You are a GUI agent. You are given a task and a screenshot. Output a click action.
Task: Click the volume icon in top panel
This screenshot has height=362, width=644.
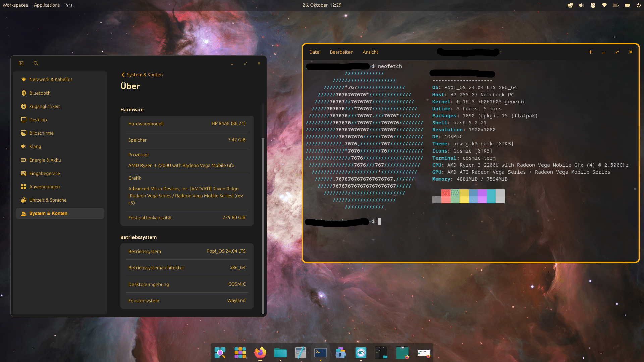pyautogui.click(x=581, y=5)
